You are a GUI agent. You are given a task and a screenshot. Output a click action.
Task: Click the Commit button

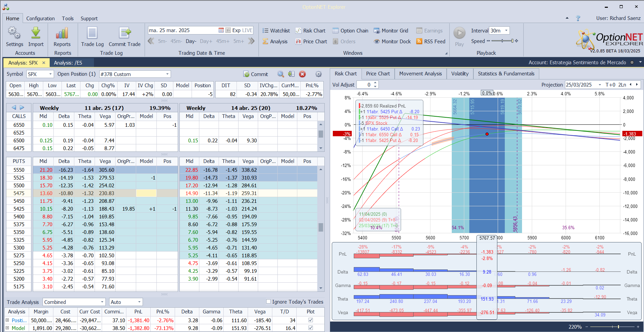(x=256, y=74)
